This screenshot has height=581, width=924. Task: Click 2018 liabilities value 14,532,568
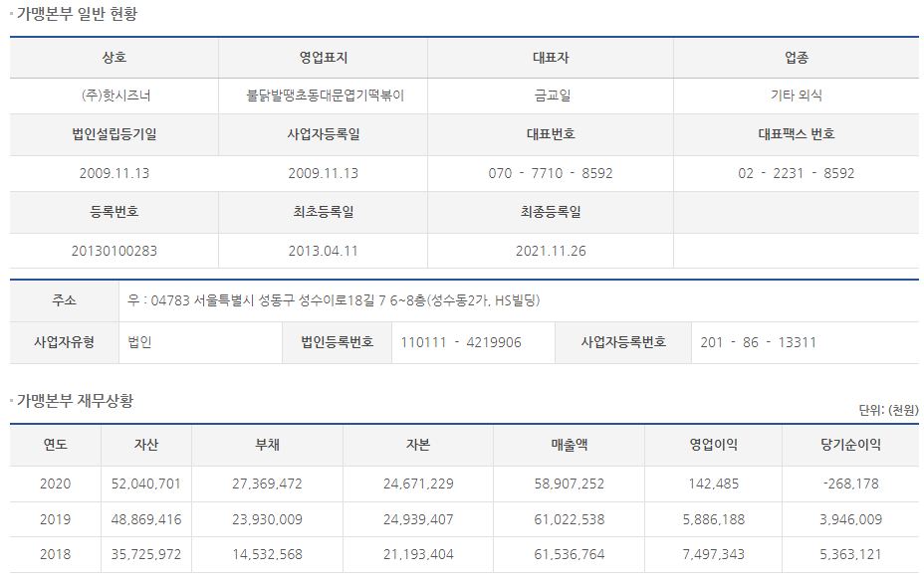coord(267,554)
